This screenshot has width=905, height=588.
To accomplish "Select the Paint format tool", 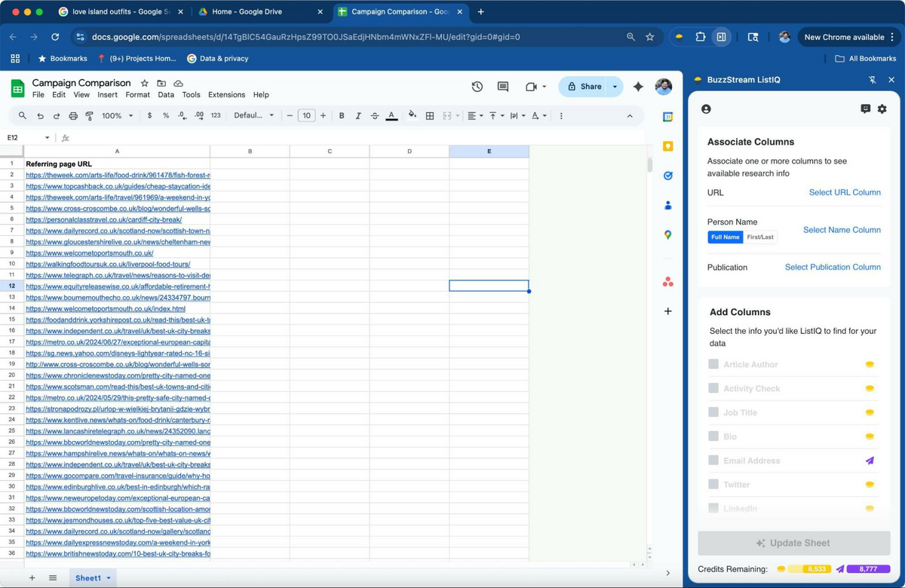I will point(90,115).
